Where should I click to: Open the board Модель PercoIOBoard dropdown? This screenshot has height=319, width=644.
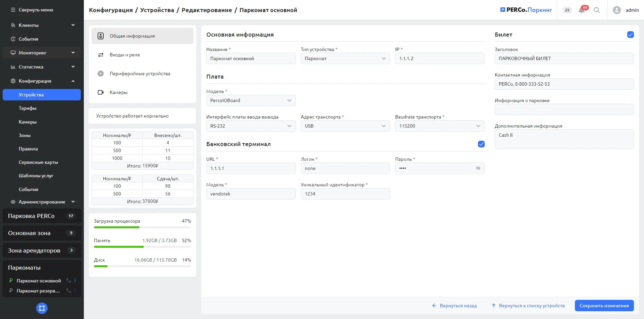(251, 100)
